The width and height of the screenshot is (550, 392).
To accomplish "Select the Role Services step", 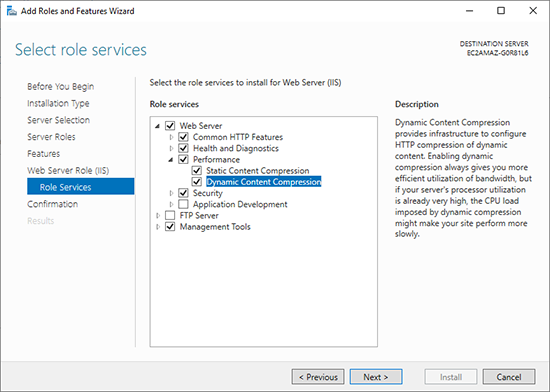I will (81, 187).
